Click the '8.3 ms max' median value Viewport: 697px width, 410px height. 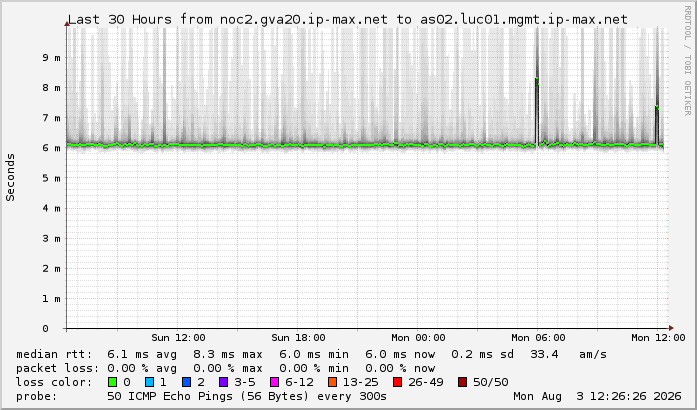[228, 354]
